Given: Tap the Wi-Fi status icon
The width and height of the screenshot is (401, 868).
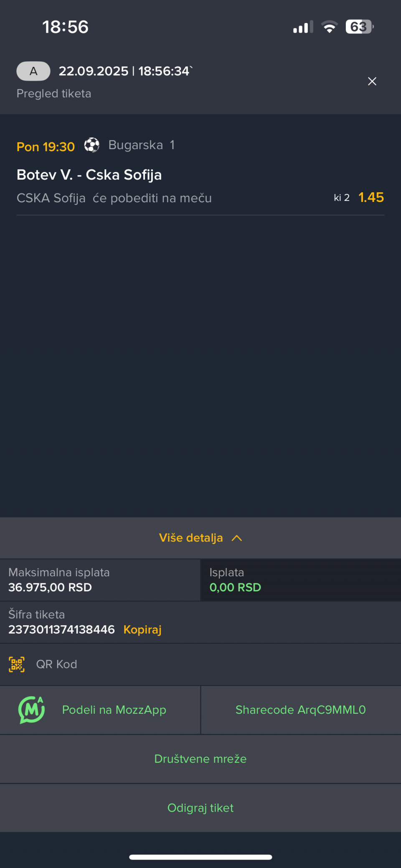Looking at the screenshot, I should pos(329,27).
